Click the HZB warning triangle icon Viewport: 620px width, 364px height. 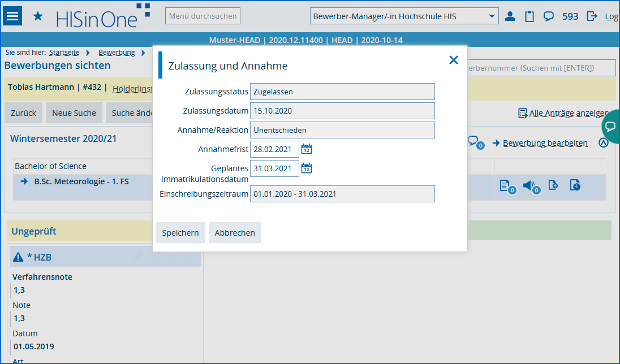(x=18, y=257)
